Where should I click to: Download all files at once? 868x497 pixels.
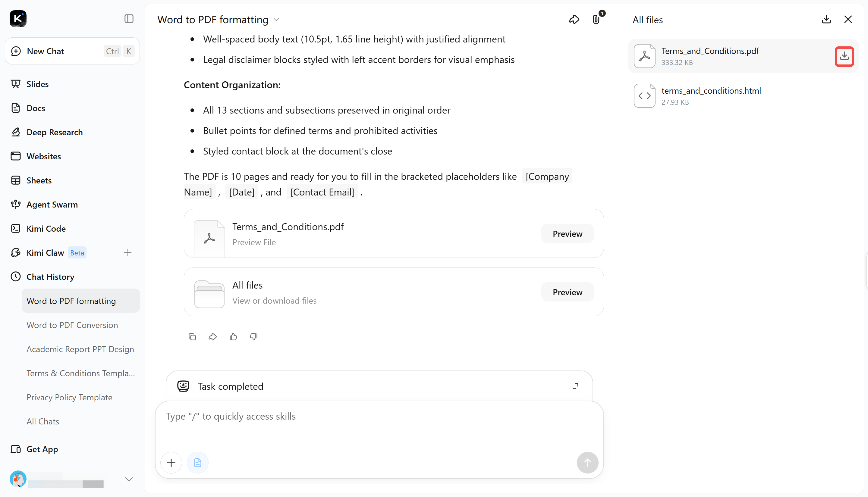(826, 20)
